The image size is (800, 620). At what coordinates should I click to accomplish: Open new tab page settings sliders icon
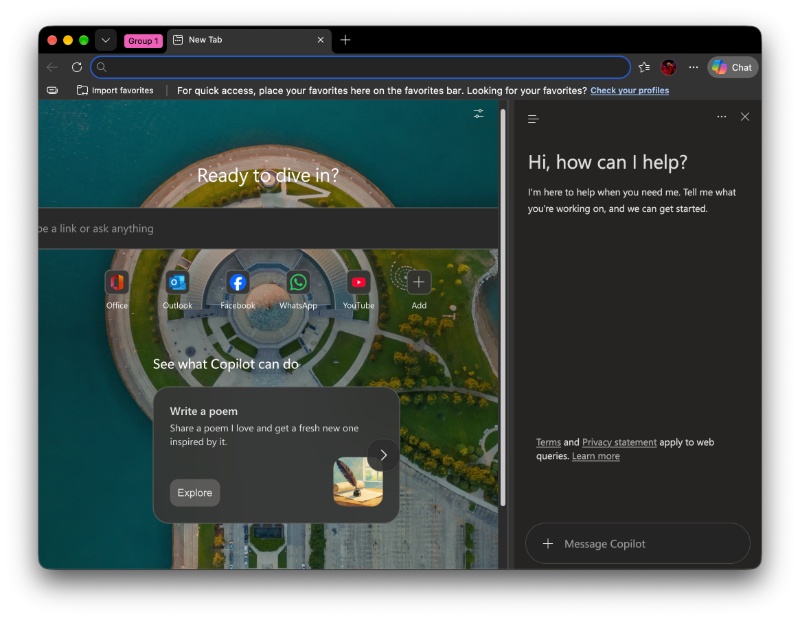point(479,113)
